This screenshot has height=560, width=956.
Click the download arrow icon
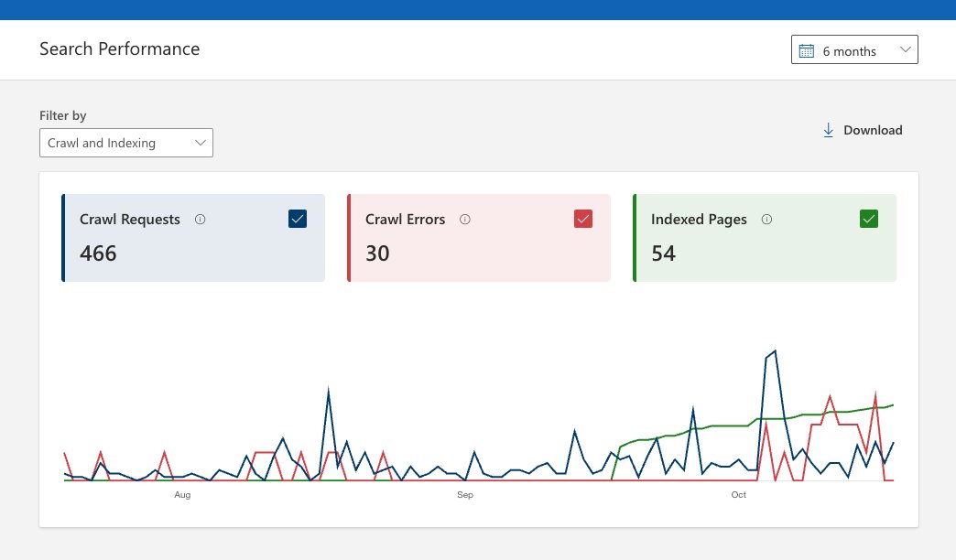pos(828,130)
